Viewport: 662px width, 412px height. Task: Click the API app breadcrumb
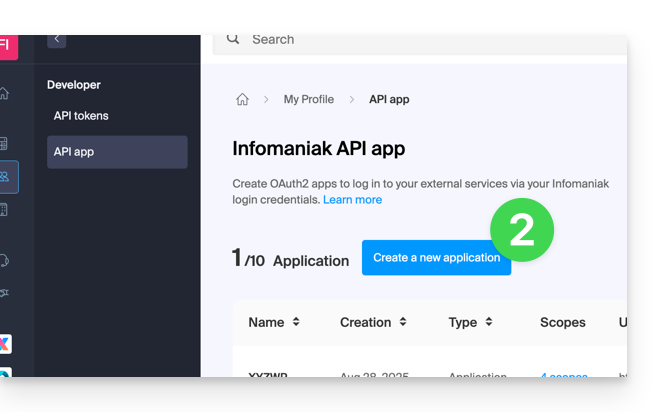[x=389, y=99]
